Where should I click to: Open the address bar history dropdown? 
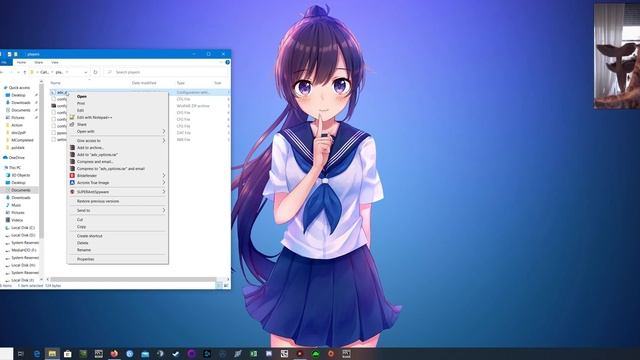(86, 72)
